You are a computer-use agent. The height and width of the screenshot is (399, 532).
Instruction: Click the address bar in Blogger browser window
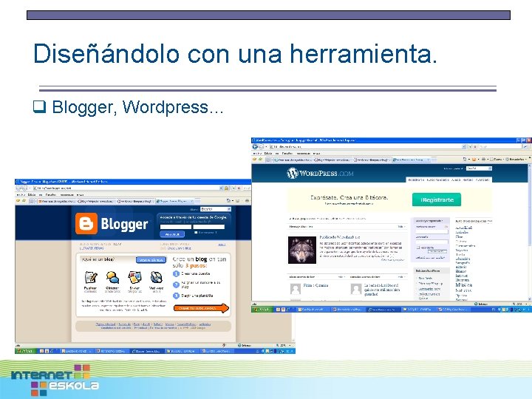pos(126,188)
